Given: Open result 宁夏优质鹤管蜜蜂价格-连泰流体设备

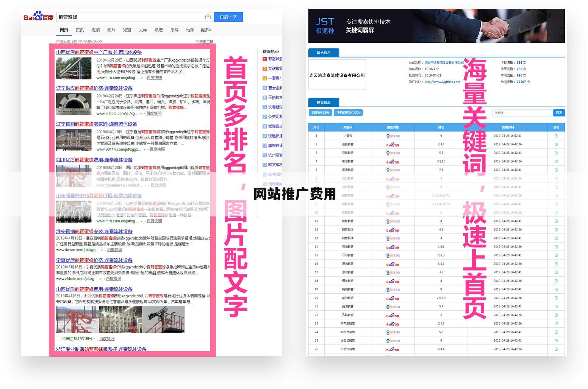Looking at the screenshot, I should (94, 260).
